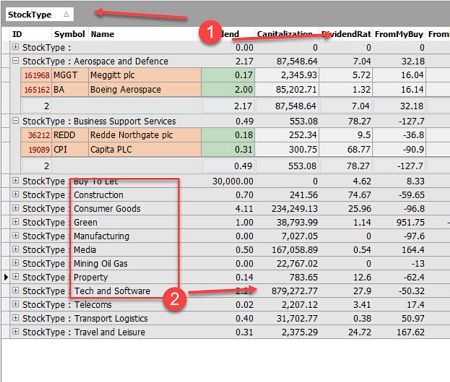
Task: Select ID cell 165162
Action: (36, 90)
